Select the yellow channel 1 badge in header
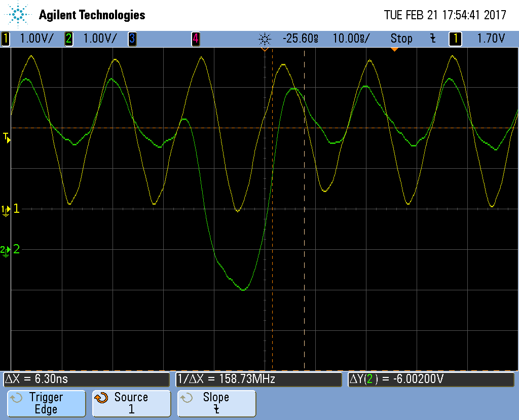519x420 pixels. [6, 39]
